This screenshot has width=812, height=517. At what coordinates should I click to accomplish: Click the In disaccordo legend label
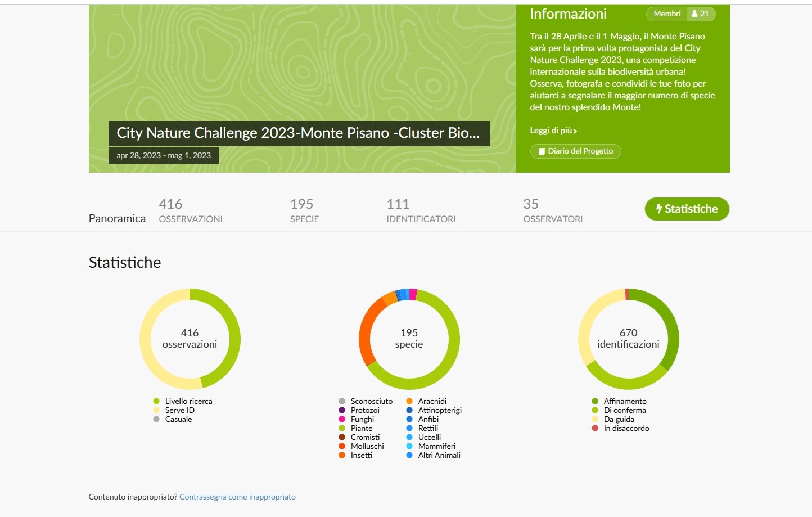pos(626,428)
